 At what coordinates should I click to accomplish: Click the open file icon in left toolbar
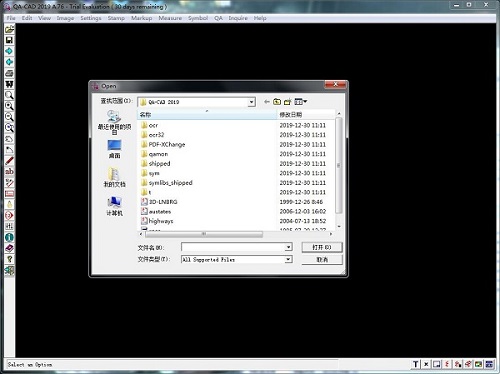pyautogui.click(x=9, y=29)
